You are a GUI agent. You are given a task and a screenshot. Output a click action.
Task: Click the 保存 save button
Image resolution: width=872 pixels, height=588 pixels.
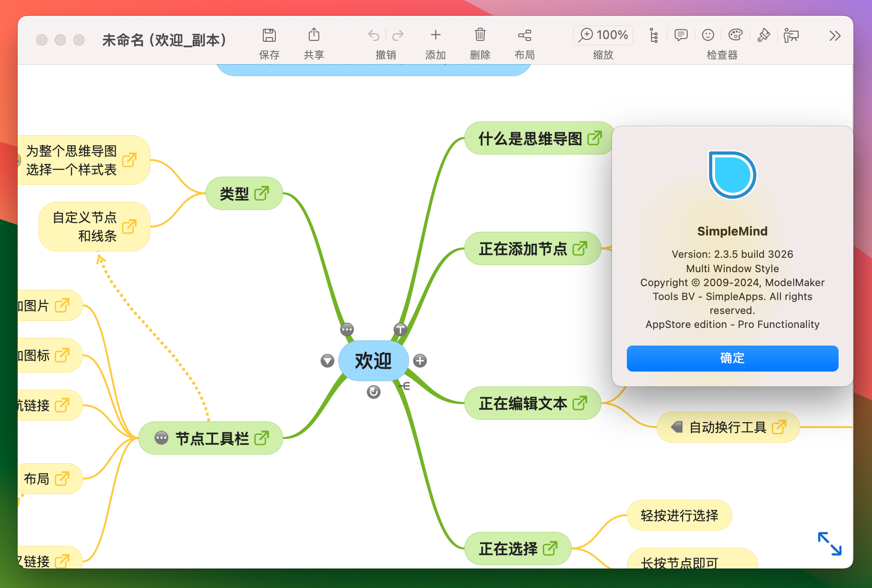pos(269,42)
